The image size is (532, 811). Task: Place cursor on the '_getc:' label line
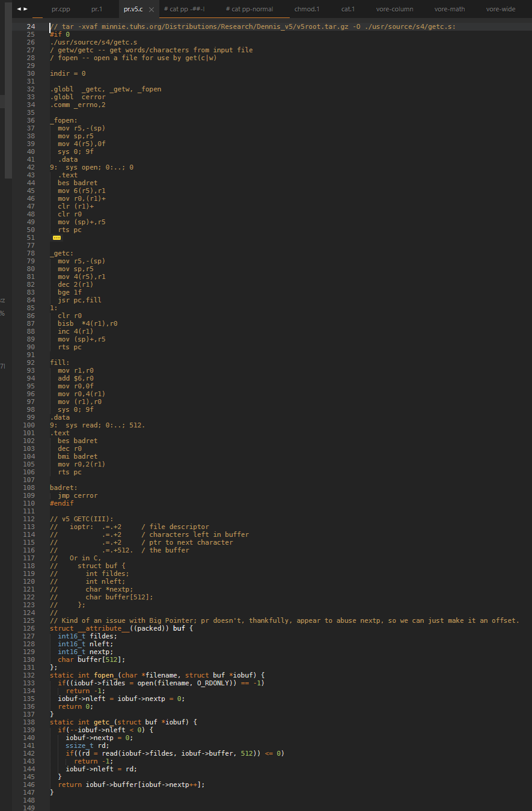point(62,253)
